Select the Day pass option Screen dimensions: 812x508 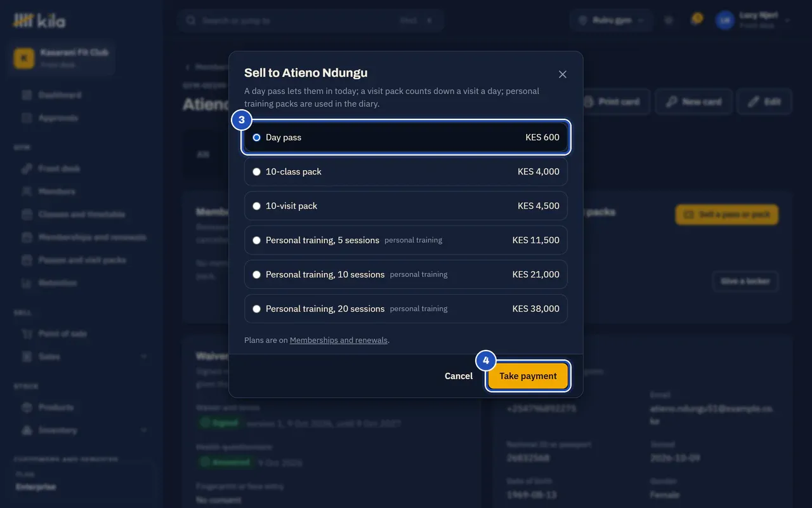(x=406, y=137)
